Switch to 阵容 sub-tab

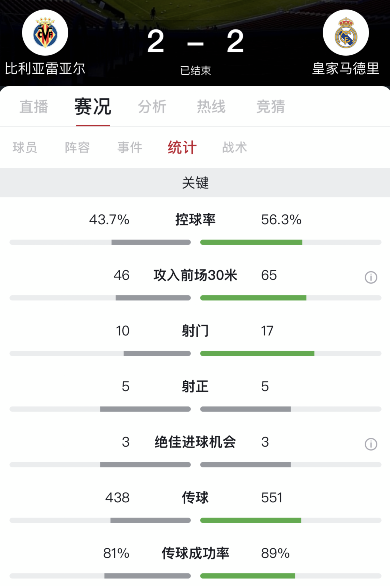coord(77,147)
